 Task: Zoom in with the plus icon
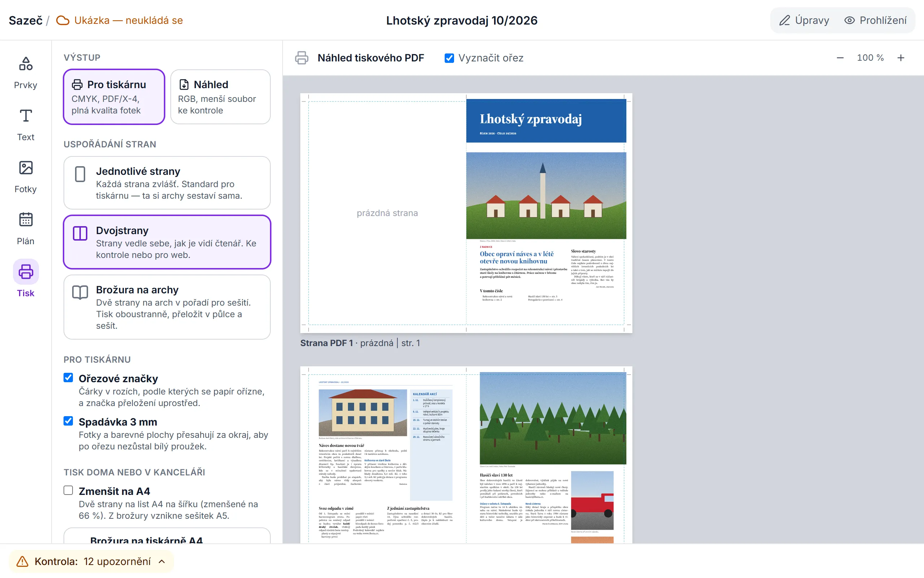(x=901, y=58)
